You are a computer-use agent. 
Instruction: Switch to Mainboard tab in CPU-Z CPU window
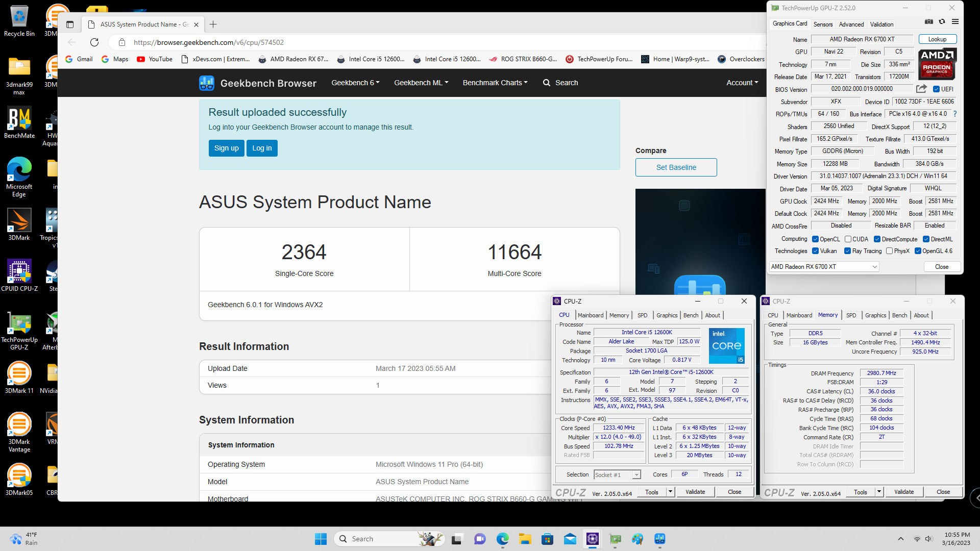591,315
